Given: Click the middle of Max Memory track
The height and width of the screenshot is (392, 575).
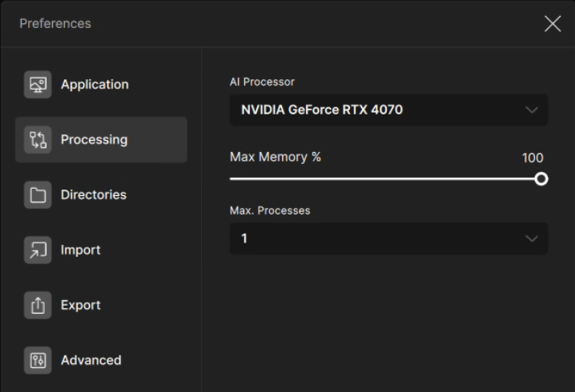Looking at the screenshot, I should pyautogui.click(x=384, y=178).
